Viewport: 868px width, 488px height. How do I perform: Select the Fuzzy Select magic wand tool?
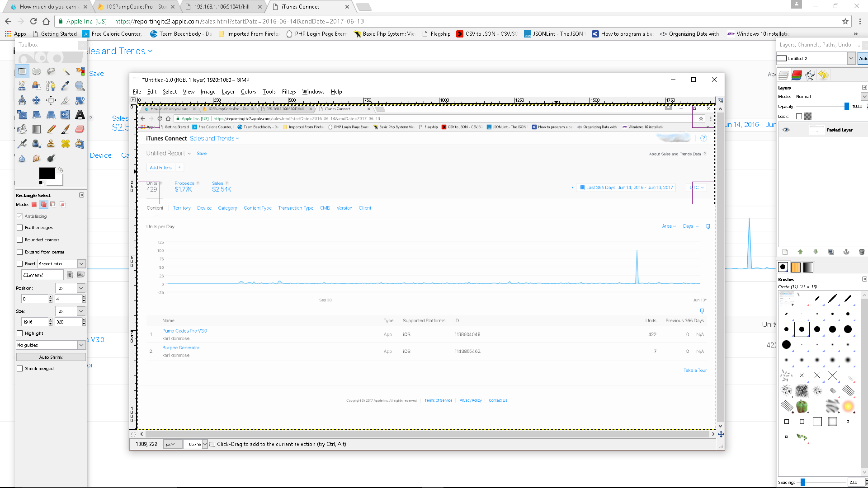(x=66, y=71)
